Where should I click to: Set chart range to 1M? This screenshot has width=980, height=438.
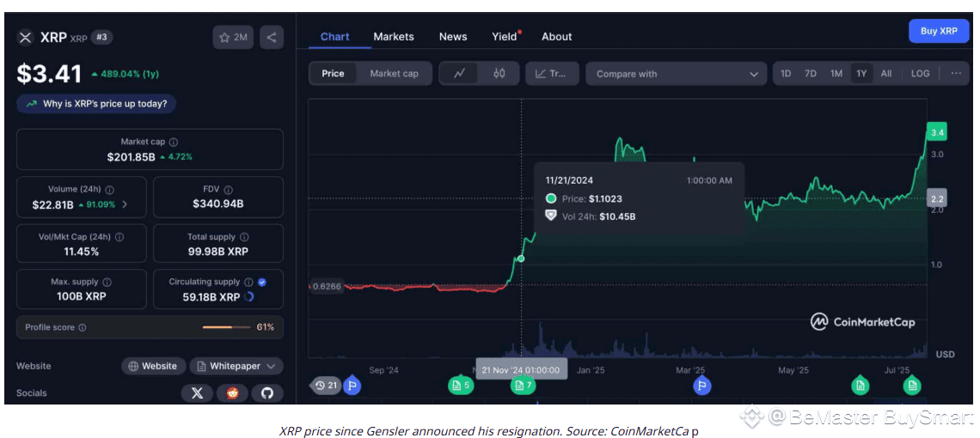tap(836, 74)
